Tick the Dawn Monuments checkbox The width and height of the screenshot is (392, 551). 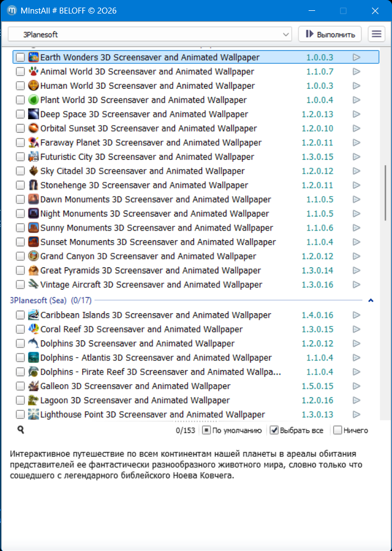click(x=21, y=199)
